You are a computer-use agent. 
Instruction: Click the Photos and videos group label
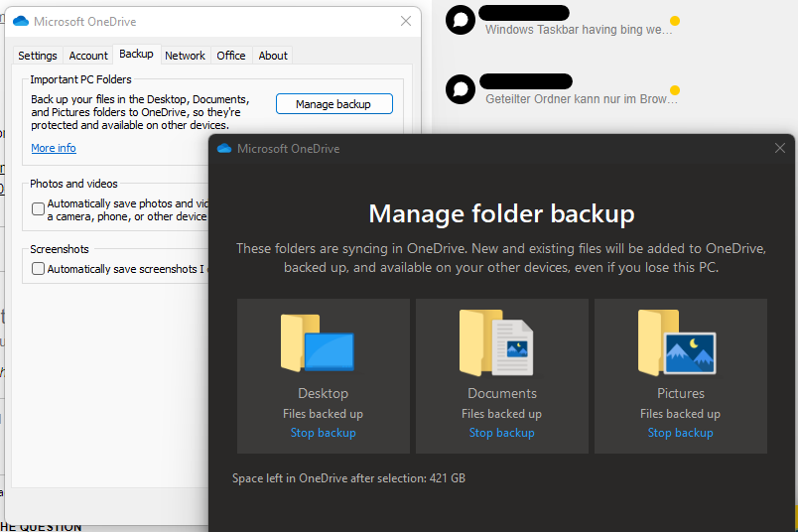point(73,184)
